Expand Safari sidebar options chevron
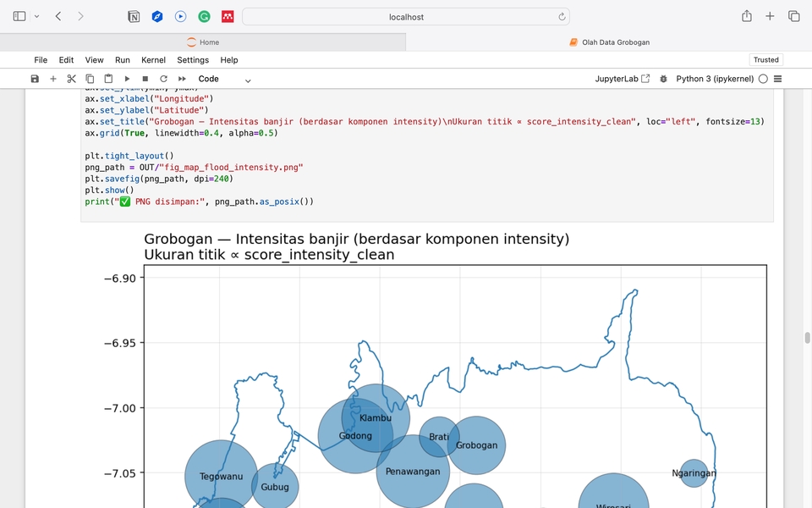Image resolution: width=812 pixels, height=508 pixels. click(36, 16)
